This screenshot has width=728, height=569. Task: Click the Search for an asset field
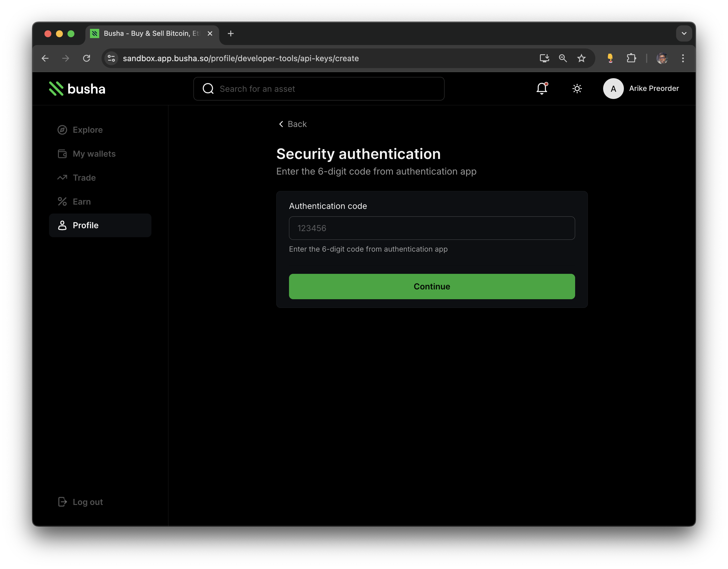[x=319, y=89]
